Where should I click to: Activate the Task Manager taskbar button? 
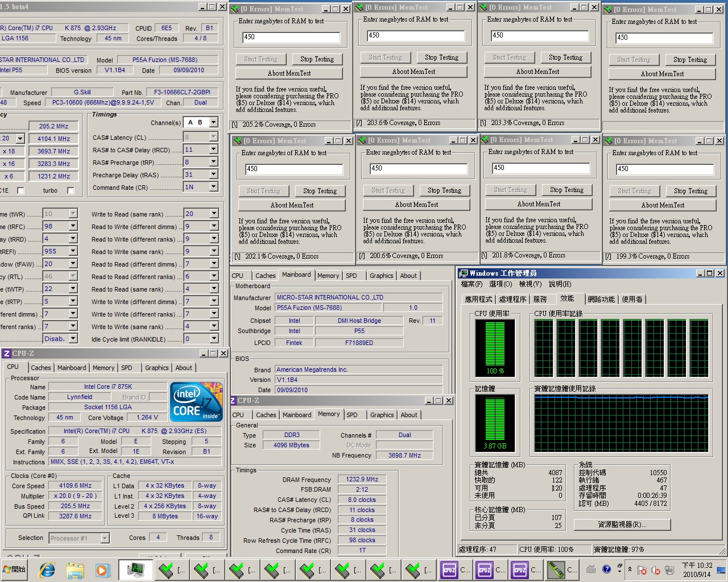point(135,569)
